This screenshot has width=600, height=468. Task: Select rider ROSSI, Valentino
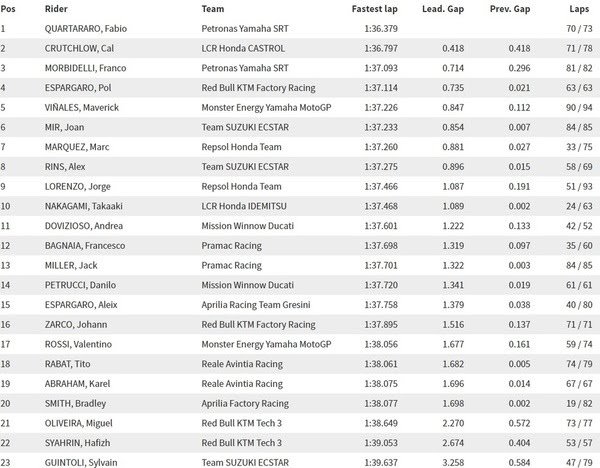78,344
